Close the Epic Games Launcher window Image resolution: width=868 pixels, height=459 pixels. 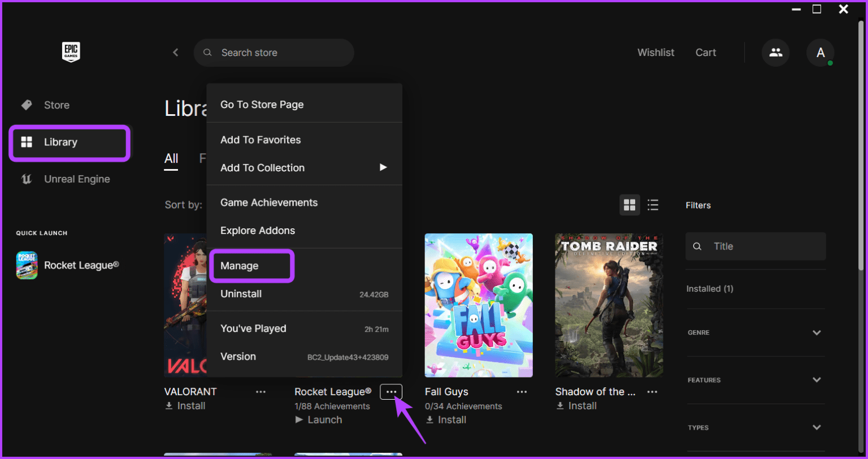coord(843,9)
